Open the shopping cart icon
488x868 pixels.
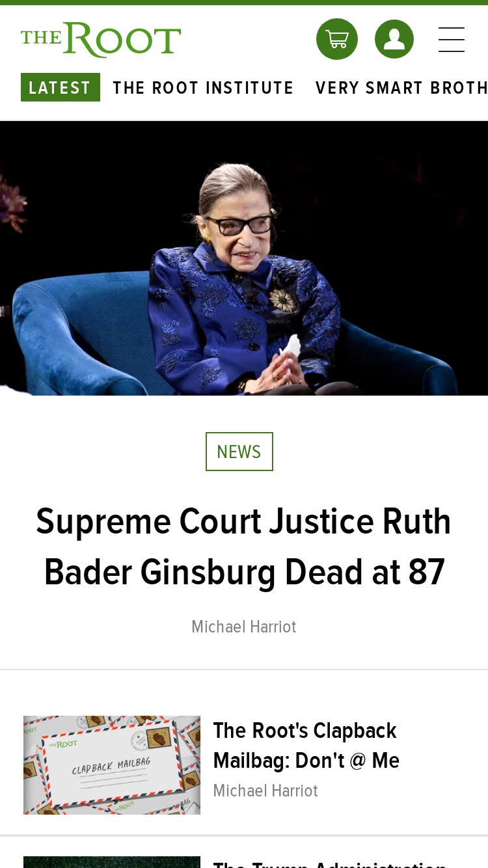[x=336, y=39]
